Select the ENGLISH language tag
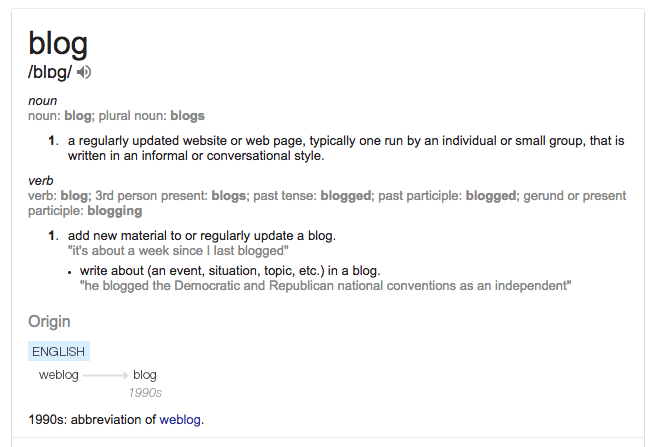 pyautogui.click(x=59, y=351)
